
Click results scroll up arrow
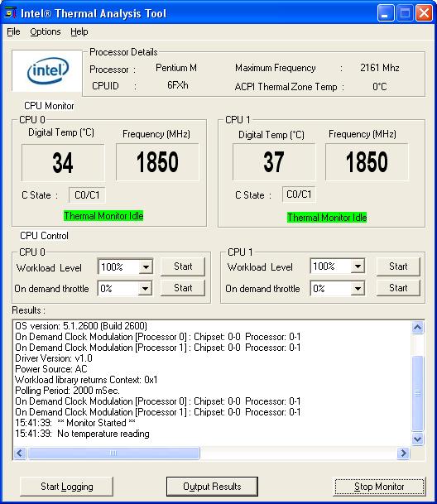click(417, 328)
